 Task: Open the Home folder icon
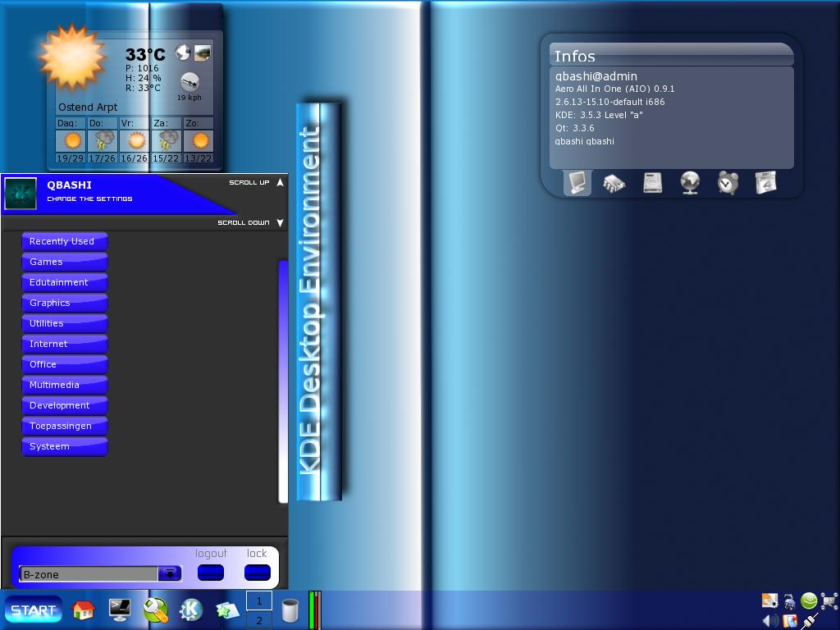[83, 609]
